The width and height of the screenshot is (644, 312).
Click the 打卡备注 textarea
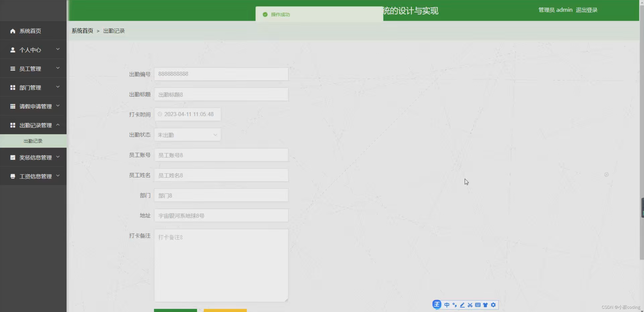click(x=221, y=265)
